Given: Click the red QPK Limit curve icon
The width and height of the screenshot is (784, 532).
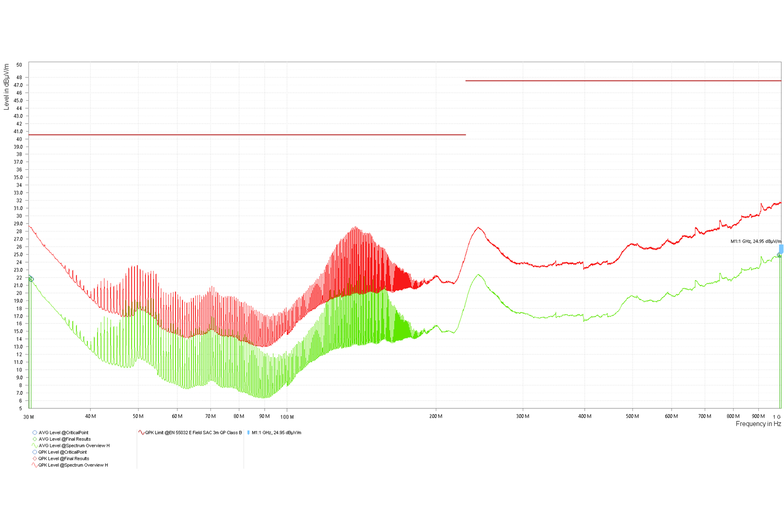Looking at the screenshot, I should click(141, 433).
